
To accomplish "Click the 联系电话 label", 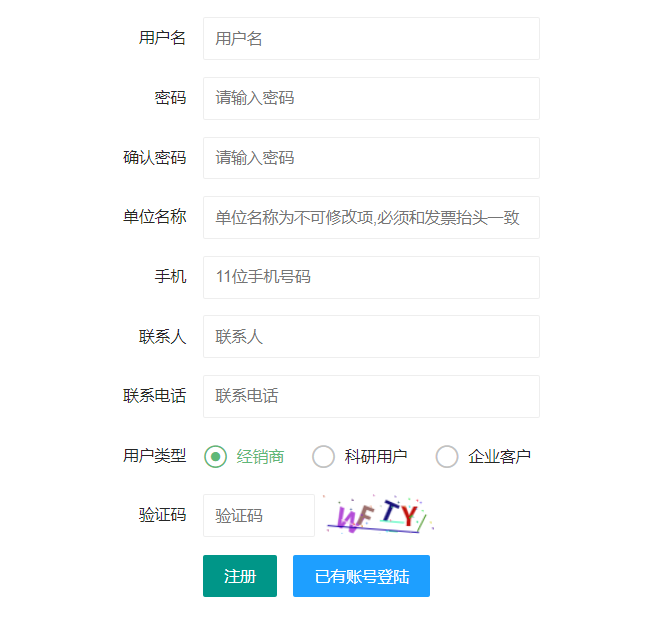I will (x=154, y=396).
